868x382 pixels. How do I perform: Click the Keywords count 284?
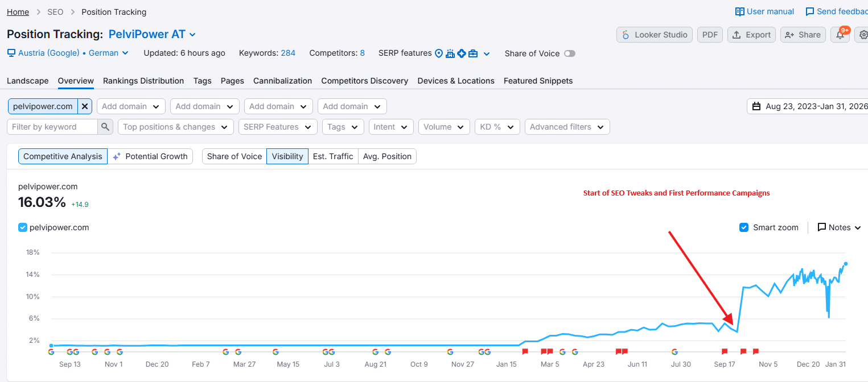pos(288,53)
